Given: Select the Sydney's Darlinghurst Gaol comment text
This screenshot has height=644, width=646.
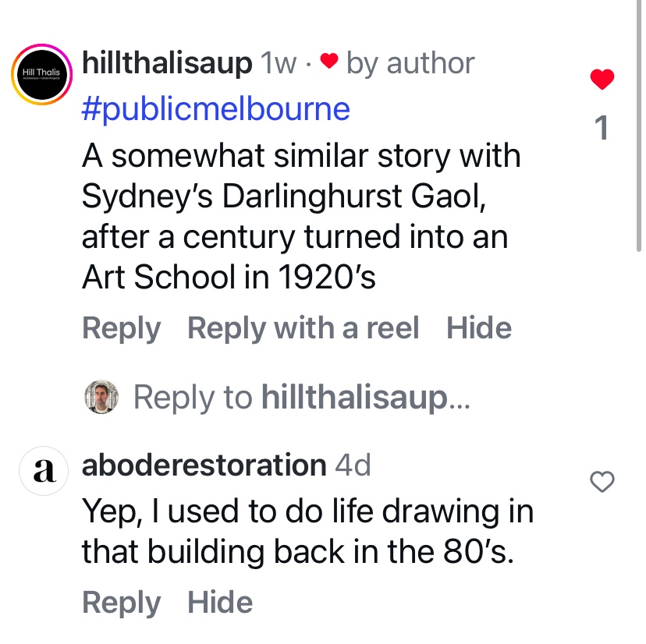Looking at the screenshot, I should [300, 217].
